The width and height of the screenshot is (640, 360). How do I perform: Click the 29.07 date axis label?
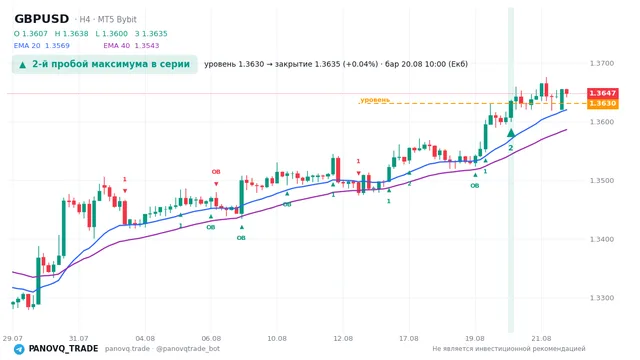pos(13,338)
